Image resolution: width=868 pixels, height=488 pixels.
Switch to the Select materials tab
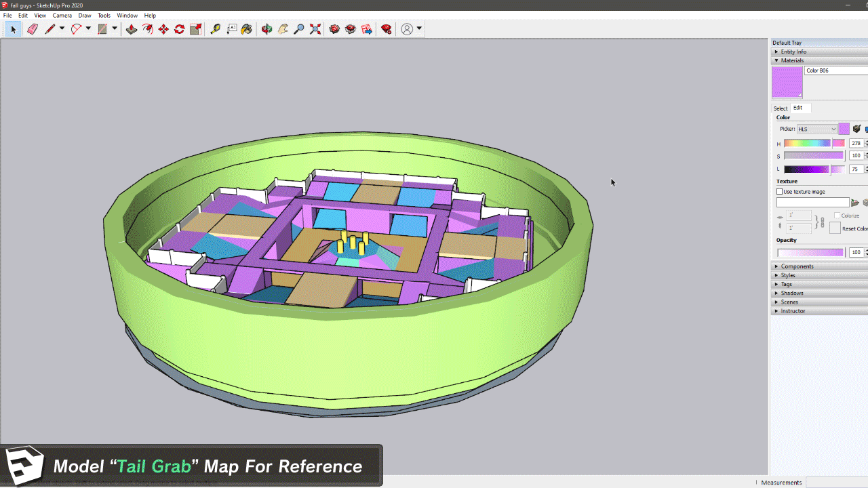point(781,108)
